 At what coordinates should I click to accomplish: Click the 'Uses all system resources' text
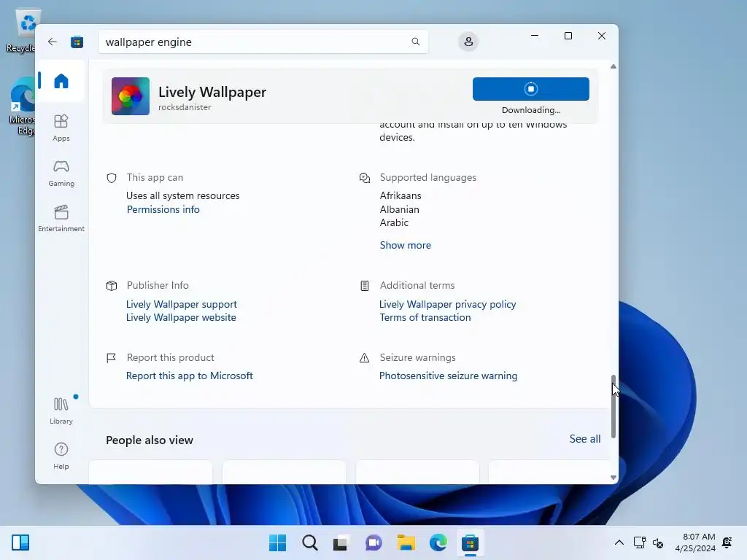[x=183, y=195]
